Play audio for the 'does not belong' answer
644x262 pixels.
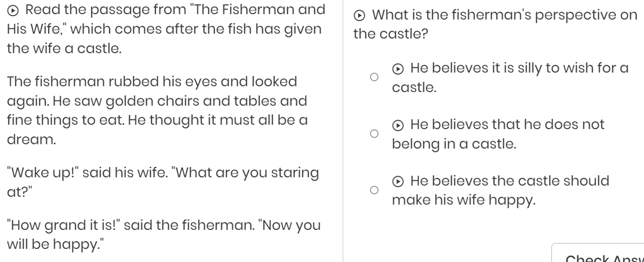click(x=399, y=125)
